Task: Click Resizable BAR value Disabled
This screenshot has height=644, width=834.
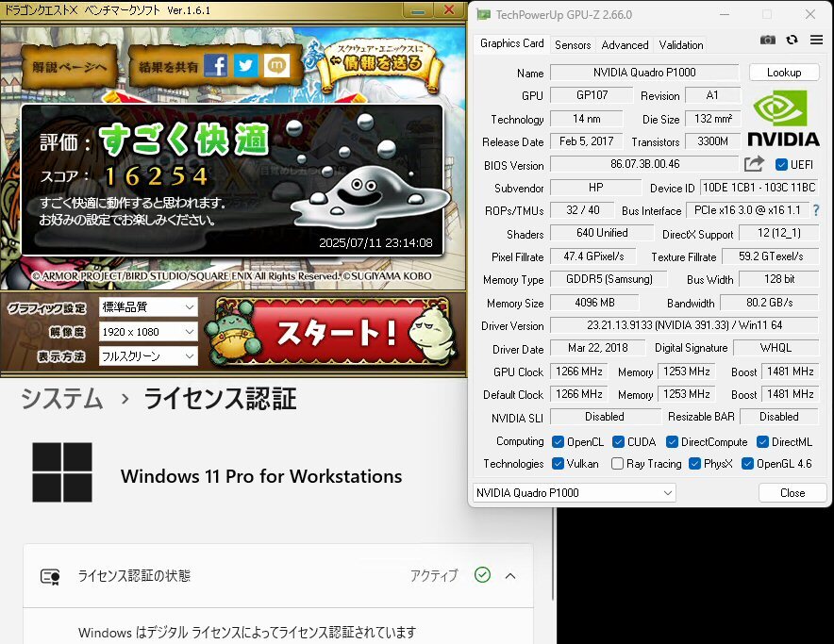Action: pos(778,417)
